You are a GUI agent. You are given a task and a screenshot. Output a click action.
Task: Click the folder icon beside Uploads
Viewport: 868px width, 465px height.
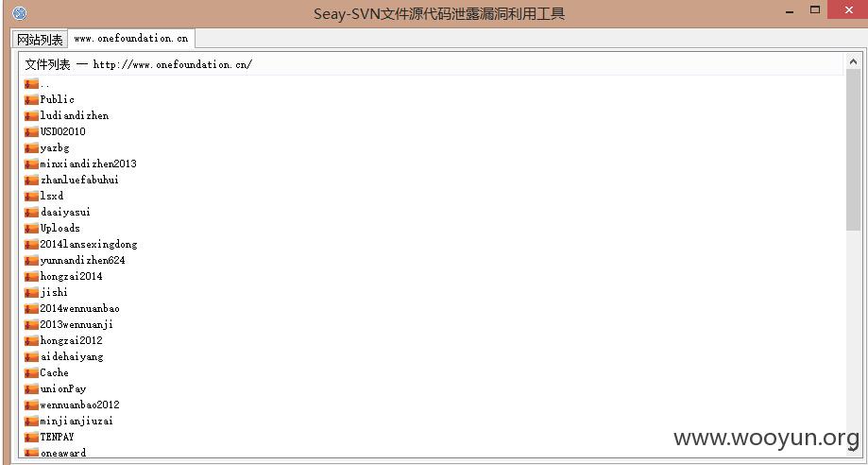pyautogui.click(x=31, y=229)
